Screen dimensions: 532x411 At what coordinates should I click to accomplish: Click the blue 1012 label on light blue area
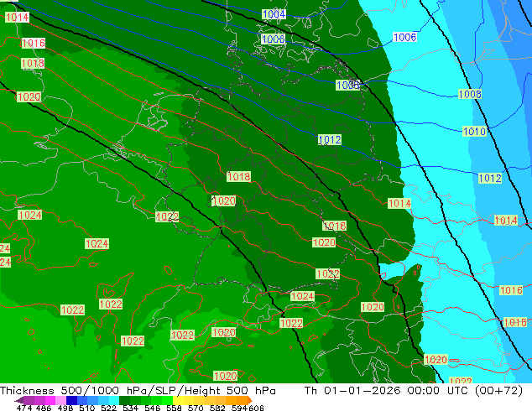(x=489, y=178)
